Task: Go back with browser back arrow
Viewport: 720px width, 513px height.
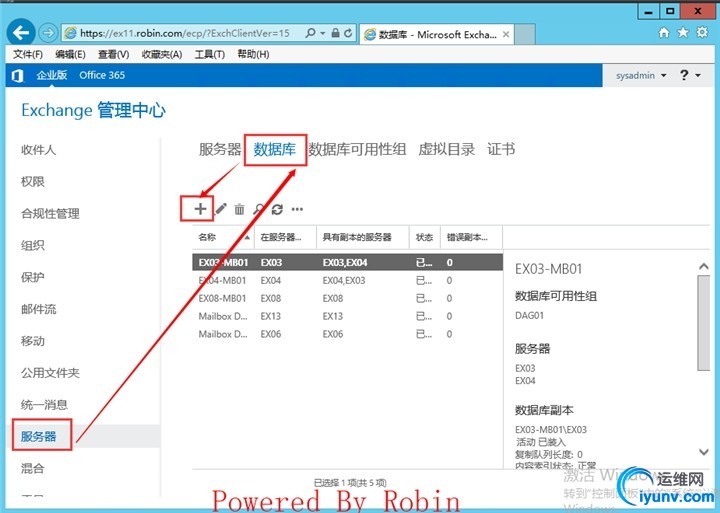Action: point(21,33)
